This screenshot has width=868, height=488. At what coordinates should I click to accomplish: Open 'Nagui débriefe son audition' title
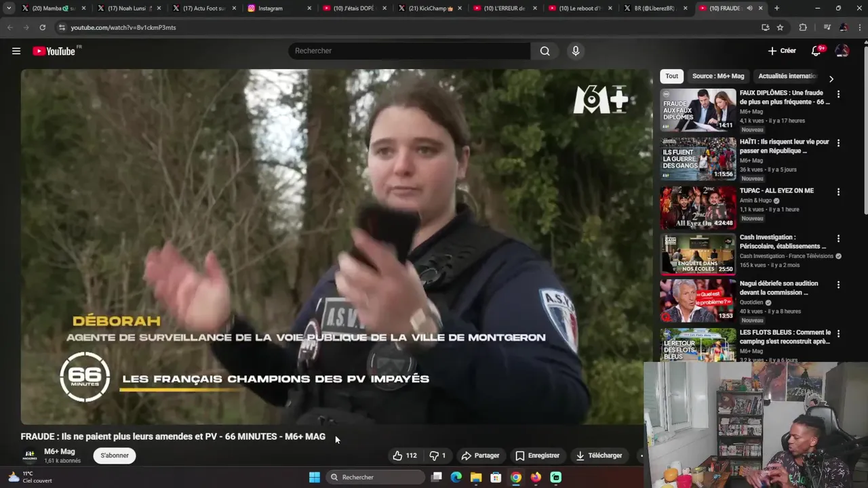click(x=779, y=288)
